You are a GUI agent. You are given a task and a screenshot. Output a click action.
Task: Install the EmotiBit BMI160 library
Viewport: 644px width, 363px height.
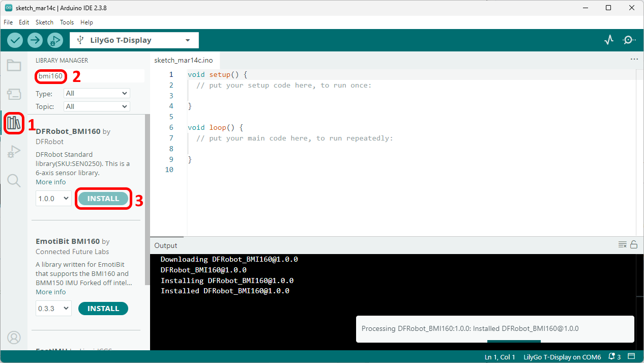(103, 309)
